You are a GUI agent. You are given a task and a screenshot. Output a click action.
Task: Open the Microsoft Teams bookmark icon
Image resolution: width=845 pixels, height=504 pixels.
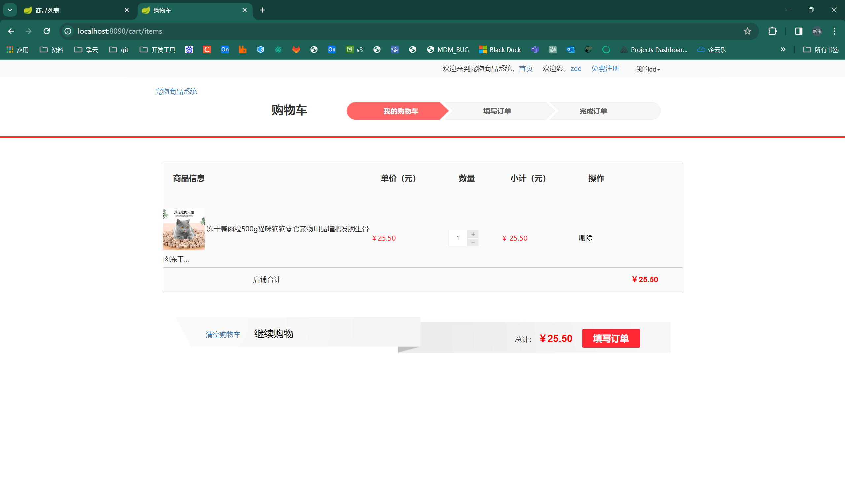[535, 49]
